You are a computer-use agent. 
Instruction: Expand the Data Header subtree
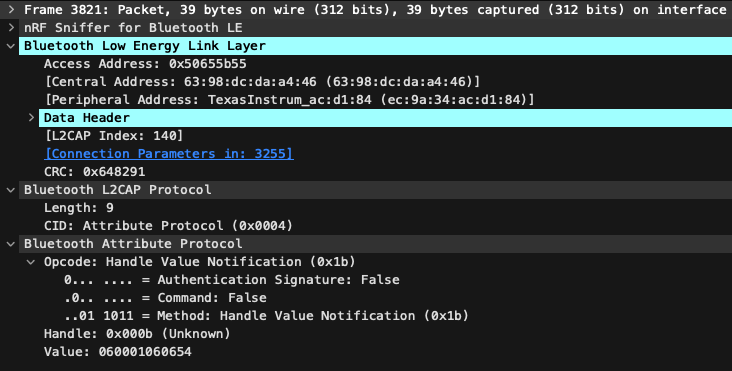(x=31, y=118)
